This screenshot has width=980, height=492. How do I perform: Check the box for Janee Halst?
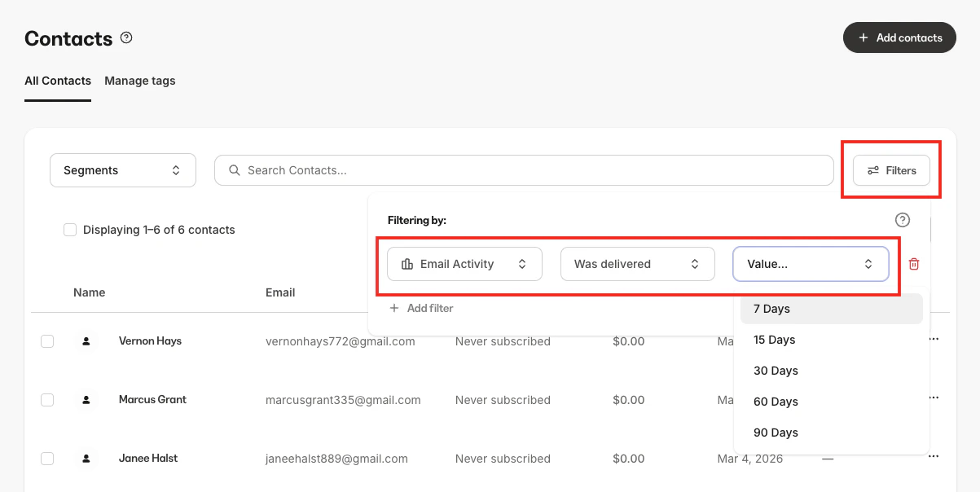[x=47, y=459]
